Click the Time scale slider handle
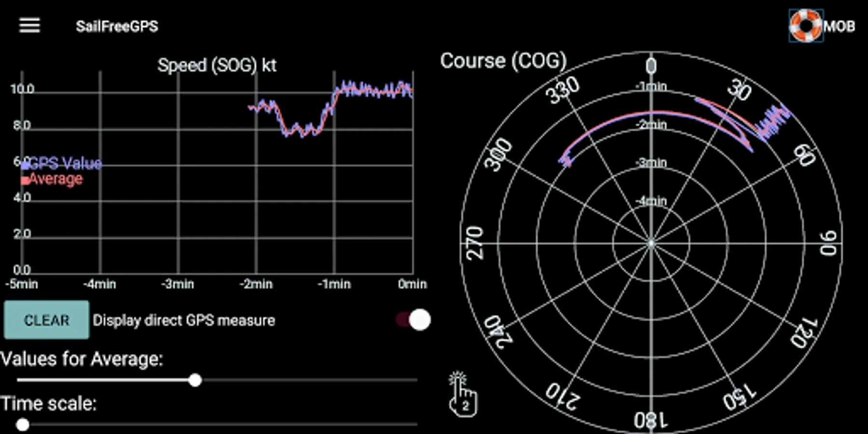Viewport: 868px width, 434px height. coord(23,425)
